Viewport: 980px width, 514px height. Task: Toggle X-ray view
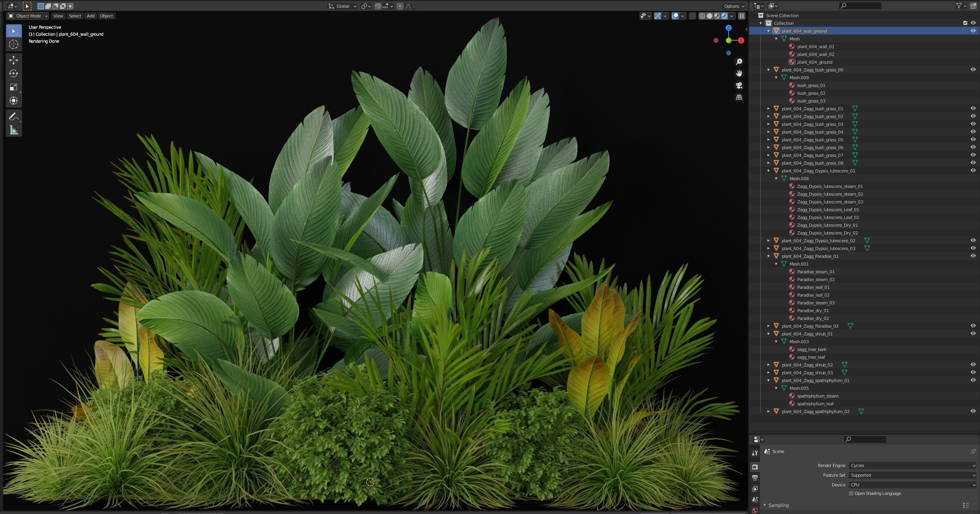[x=692, y=16]
